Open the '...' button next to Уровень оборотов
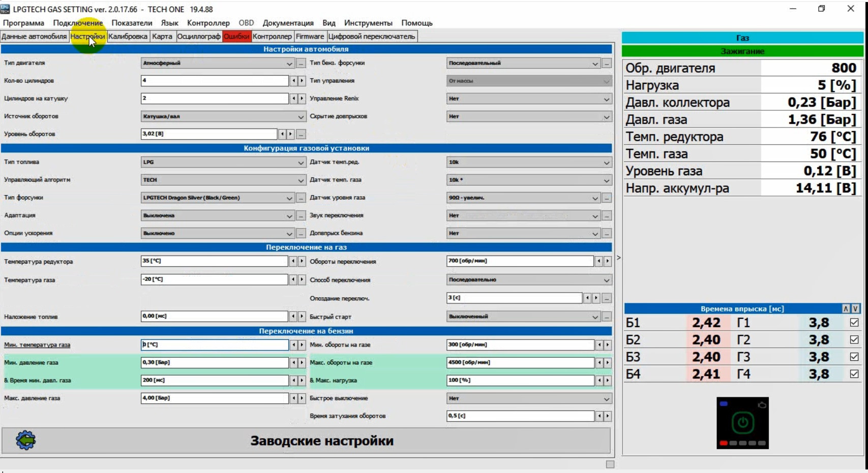 (301, 134)
